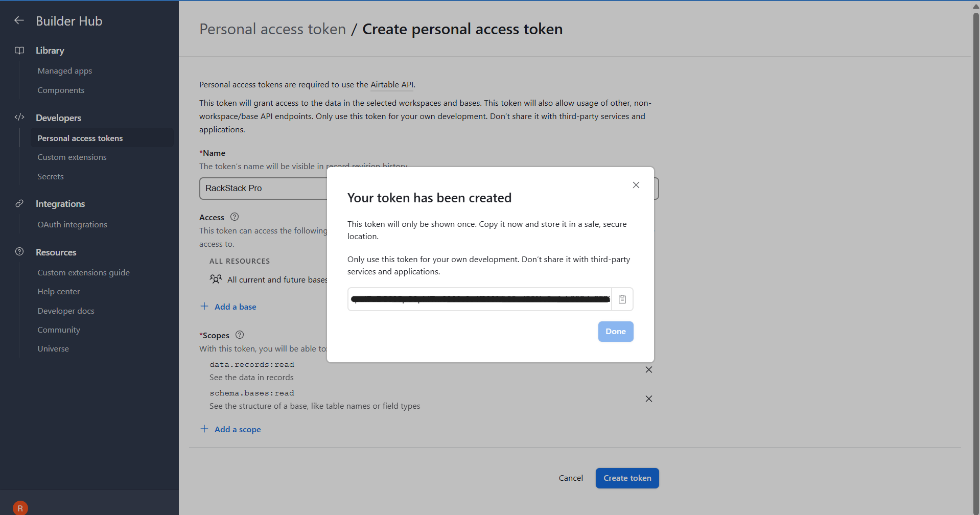Click the Done button
Viewport: 980px width, 515px height.
[x=616, y=332]
